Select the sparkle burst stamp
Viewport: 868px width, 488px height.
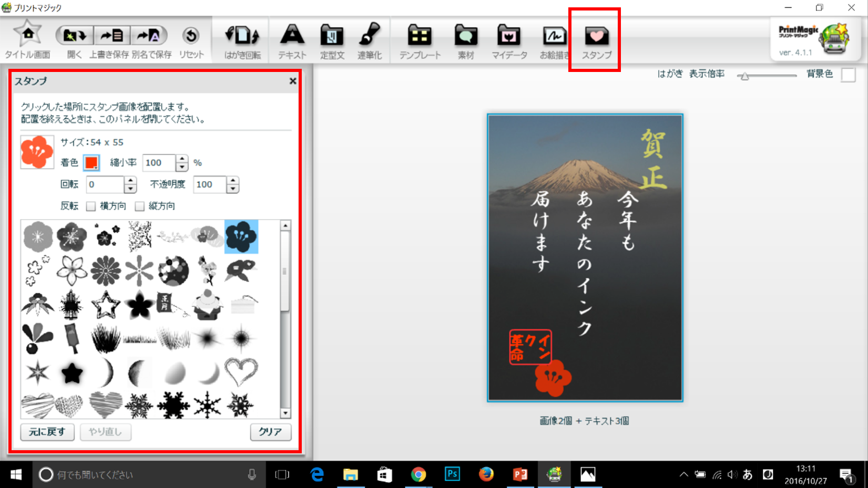pos(241,338)
